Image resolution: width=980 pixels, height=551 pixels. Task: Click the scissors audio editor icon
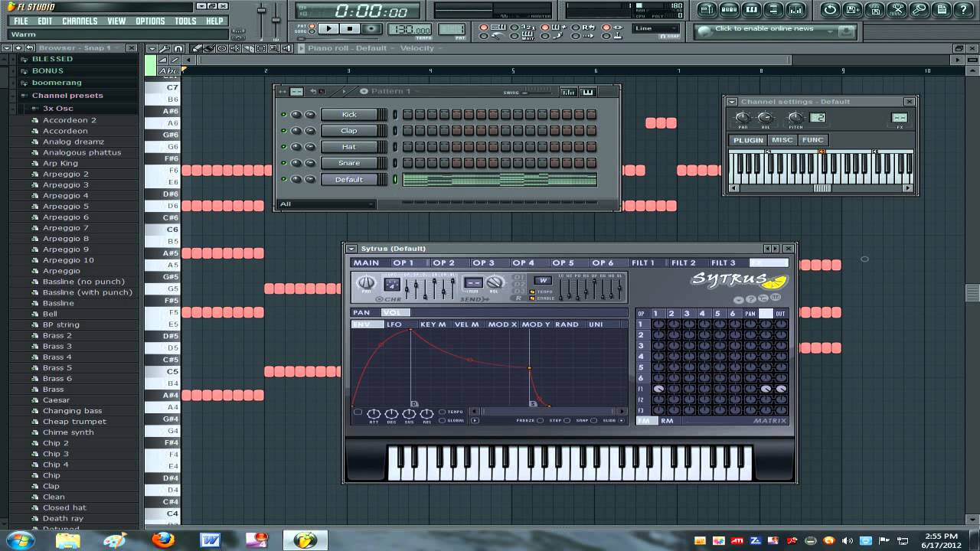tap(897, 10)
